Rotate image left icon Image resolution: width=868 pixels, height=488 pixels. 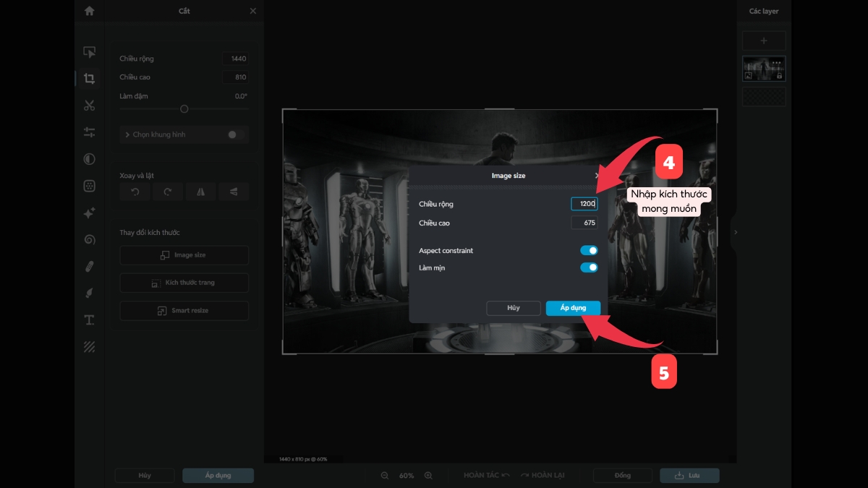(135, 192)
